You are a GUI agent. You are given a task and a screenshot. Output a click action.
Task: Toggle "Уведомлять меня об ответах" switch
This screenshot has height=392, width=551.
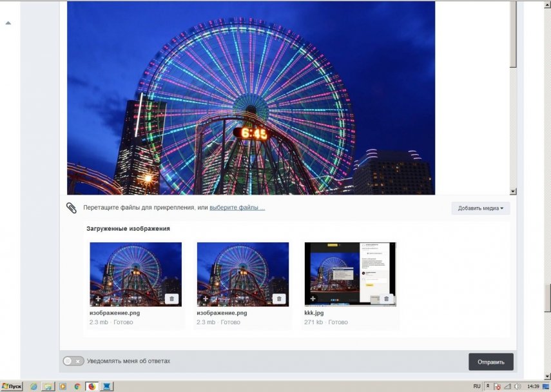(x=73, y=361)
